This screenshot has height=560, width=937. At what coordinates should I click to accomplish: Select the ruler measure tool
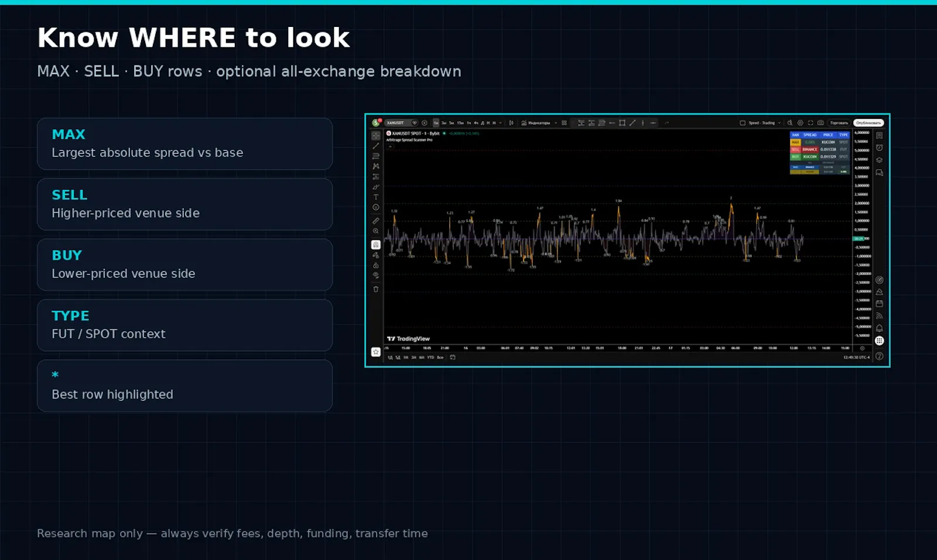click(376, 221)
